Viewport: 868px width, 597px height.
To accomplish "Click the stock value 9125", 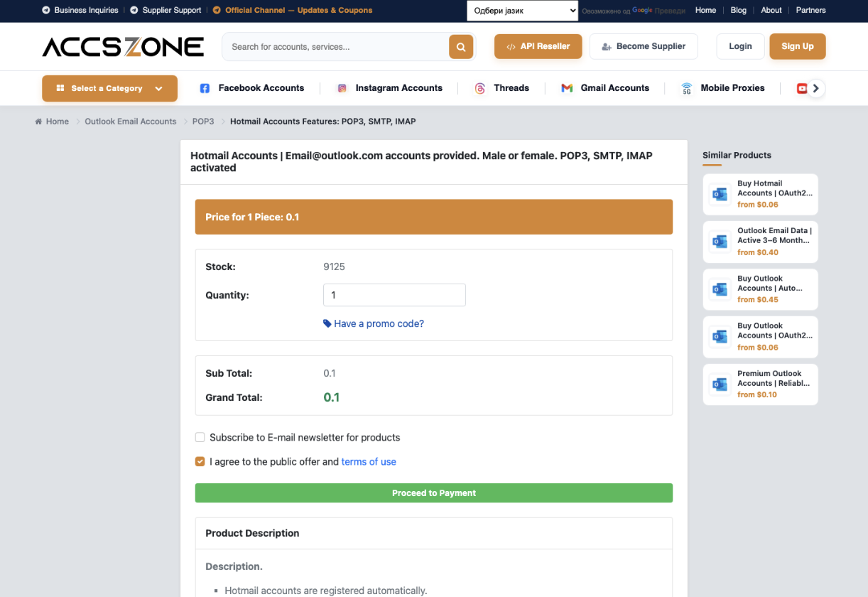I will tap(334, 267).
